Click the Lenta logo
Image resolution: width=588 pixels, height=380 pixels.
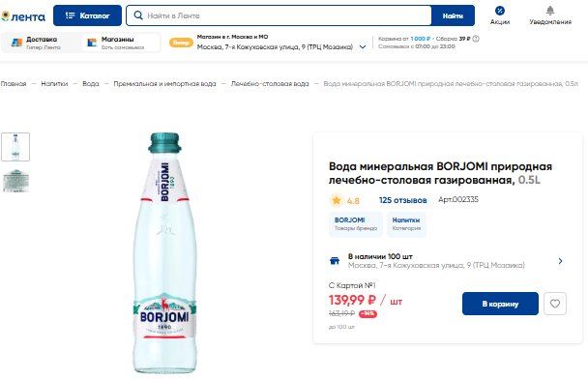[23, 16]
